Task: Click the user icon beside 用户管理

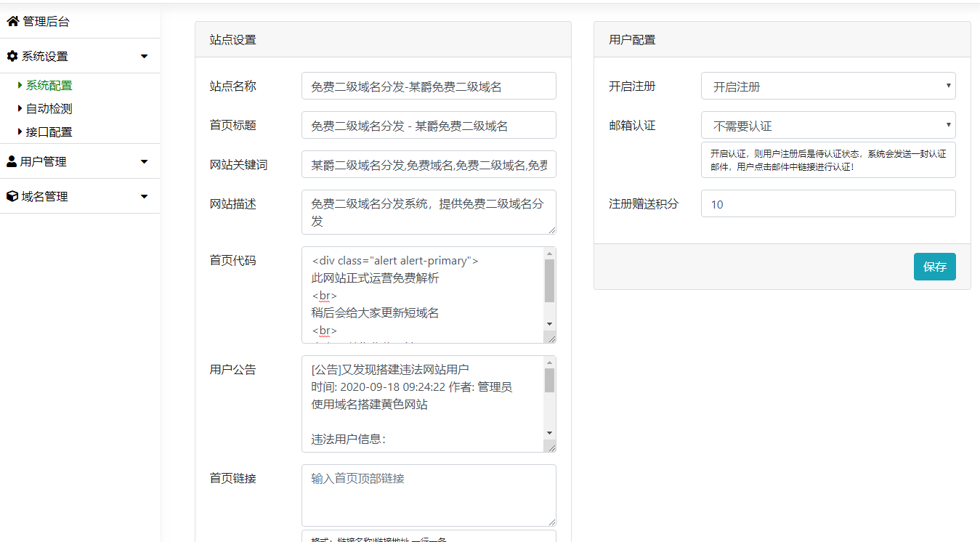Action: (x=11, y=161)
